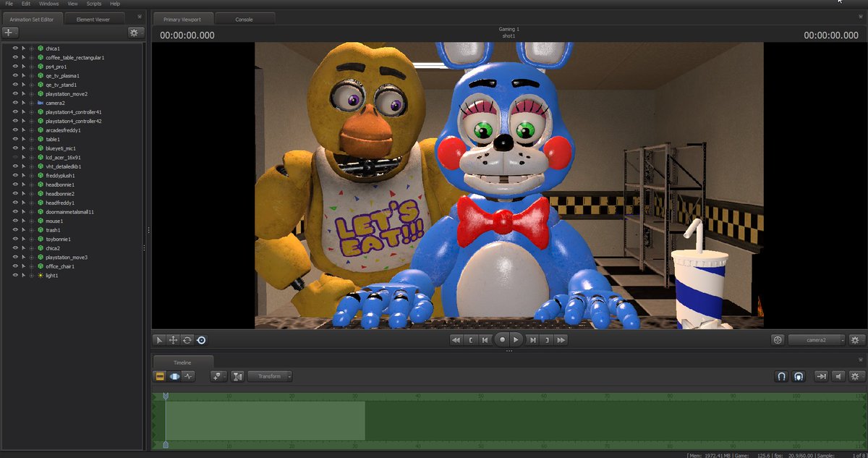Step forward one frame

coord(532,339)
